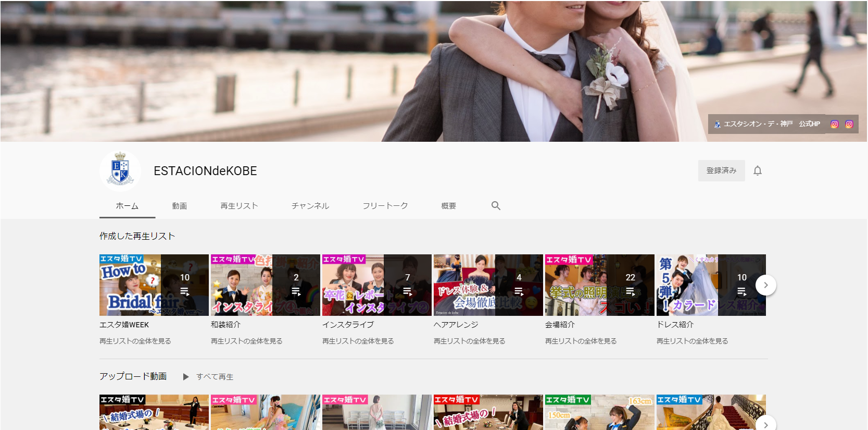Open the 概要 tab
The height and width of the screenshot is (430, 868).
[x=449, y=206]
